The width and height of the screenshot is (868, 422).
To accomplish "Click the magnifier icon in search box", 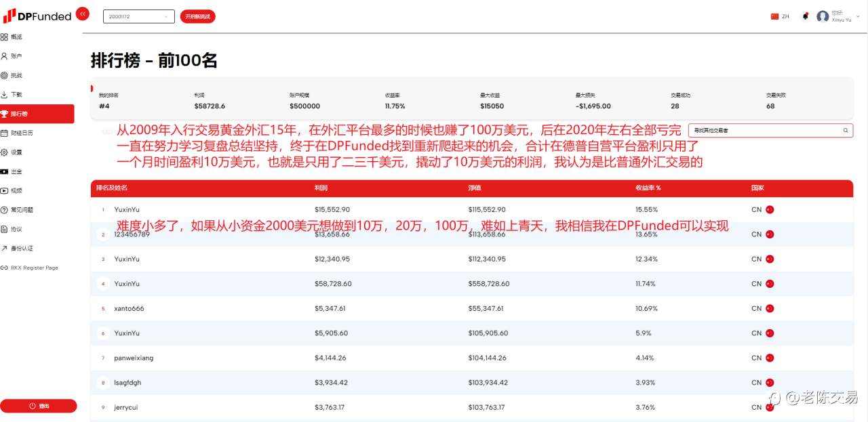I will coord(846,130).
